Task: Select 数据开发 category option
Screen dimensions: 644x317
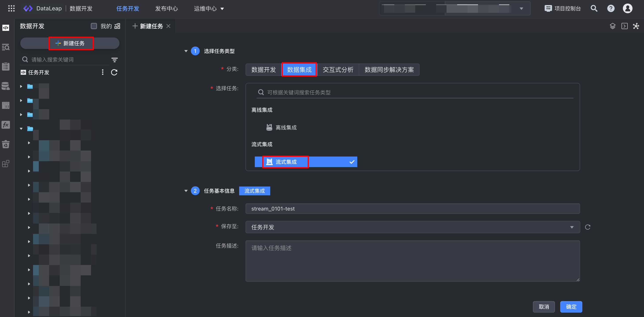Action: click(264, 69)
